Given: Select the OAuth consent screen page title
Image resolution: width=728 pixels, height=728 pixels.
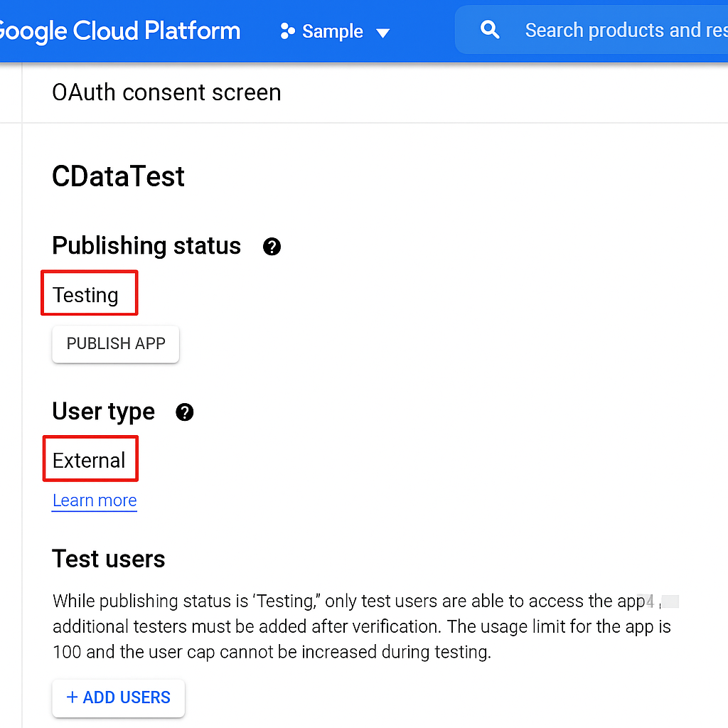Looking at the screenshot, I should [166, 92].
